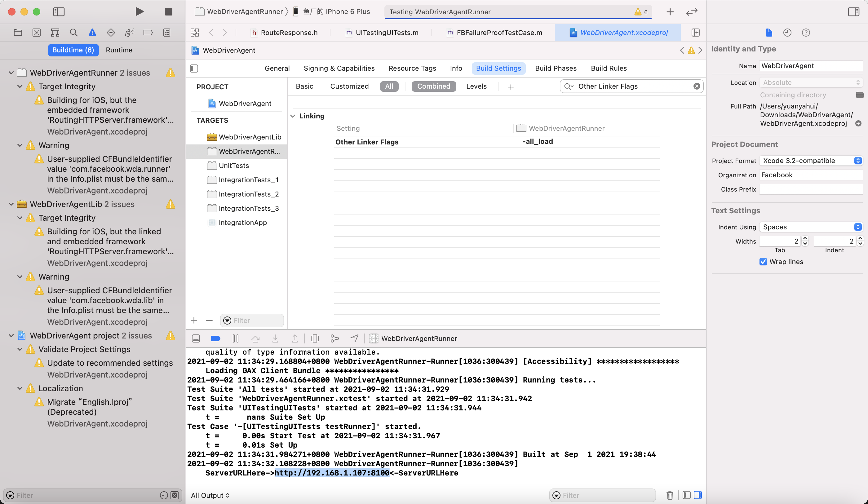Screen dimensions: 868x504
Task: Hide the console pane in the debug area
Action: (698, 495)
